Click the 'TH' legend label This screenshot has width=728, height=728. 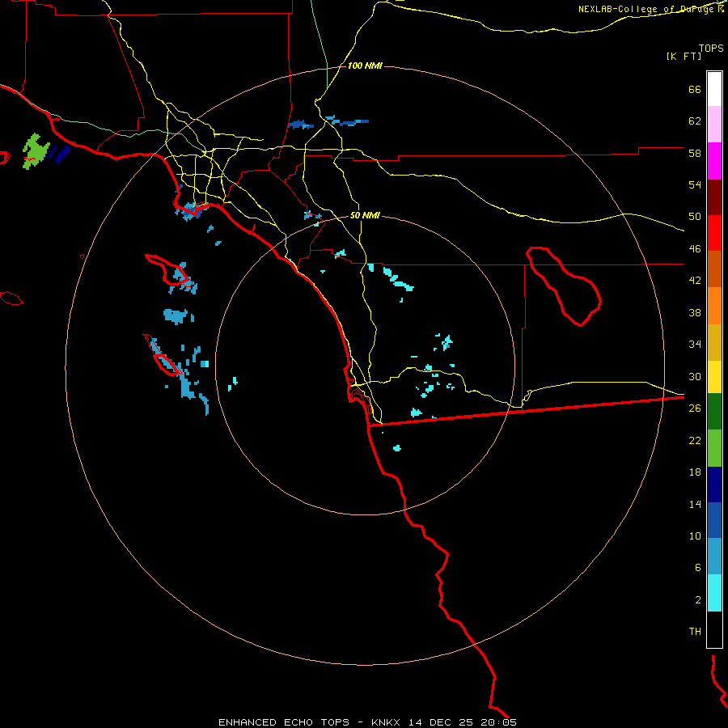[695, 631]
